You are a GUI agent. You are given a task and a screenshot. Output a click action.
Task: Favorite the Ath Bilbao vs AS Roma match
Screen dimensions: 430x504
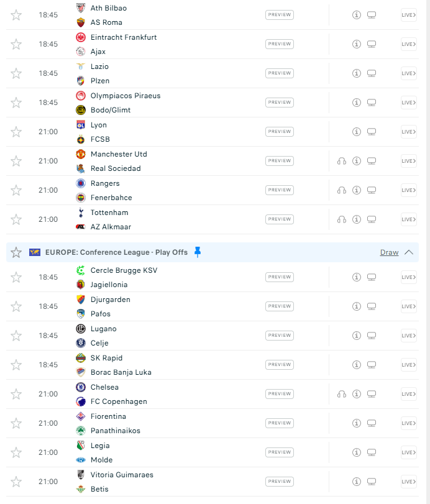[16, 15]
